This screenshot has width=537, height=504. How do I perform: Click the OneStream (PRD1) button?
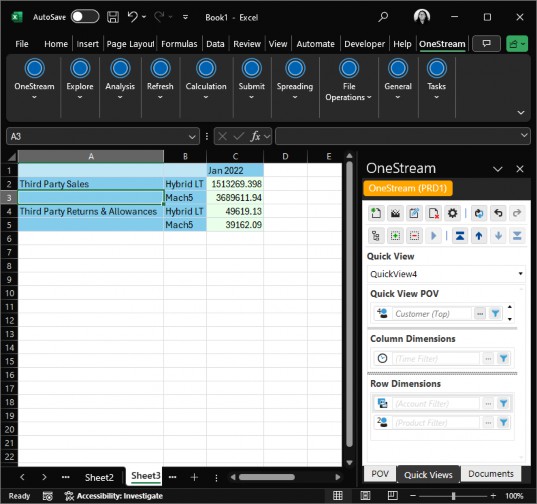(x=408, y=188)
